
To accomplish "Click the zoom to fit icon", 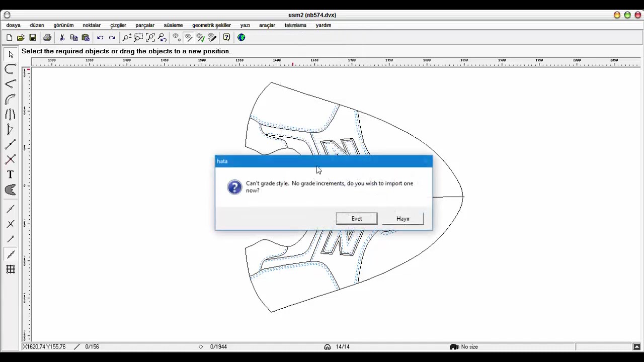I will (150, 37).
